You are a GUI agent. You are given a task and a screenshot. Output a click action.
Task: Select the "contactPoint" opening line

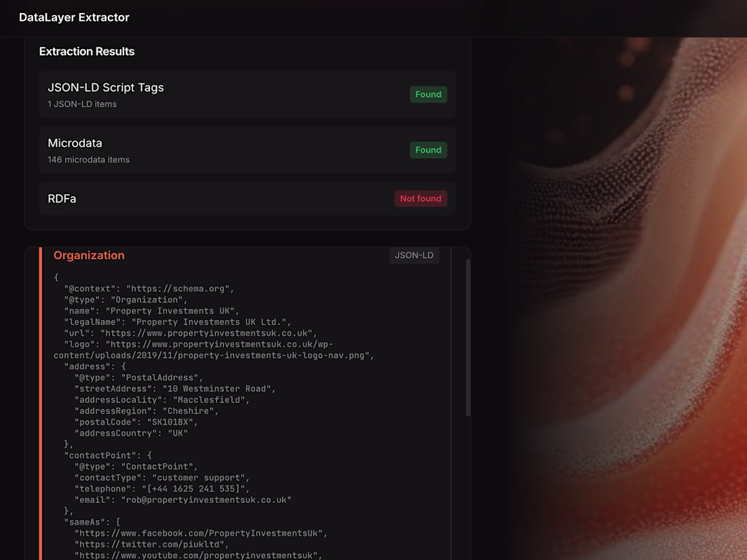(x=108, y=455)
